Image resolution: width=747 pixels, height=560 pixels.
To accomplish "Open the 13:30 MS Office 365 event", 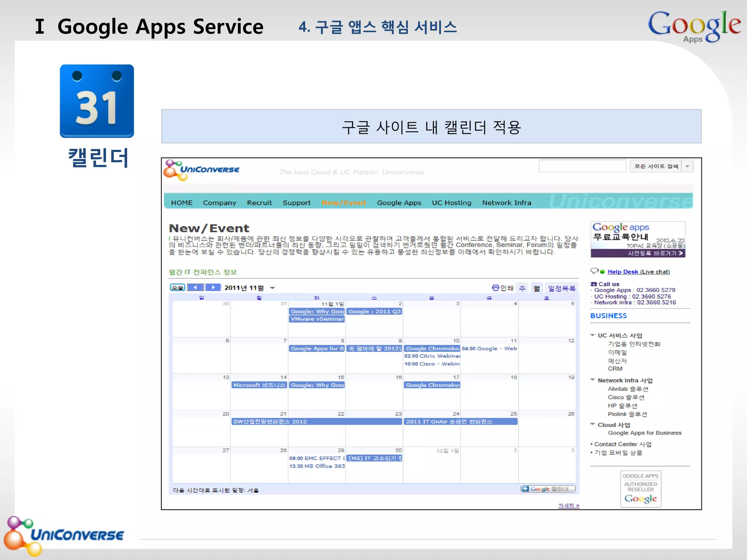I will [x=317, y=466].
